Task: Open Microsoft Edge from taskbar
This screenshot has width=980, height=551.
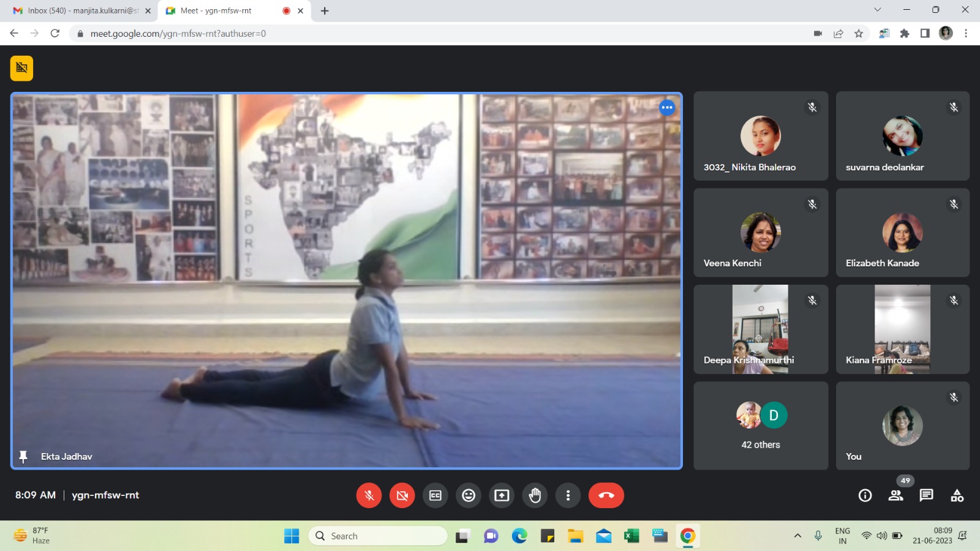Action: pyautogui.click(x=519, y=536)
